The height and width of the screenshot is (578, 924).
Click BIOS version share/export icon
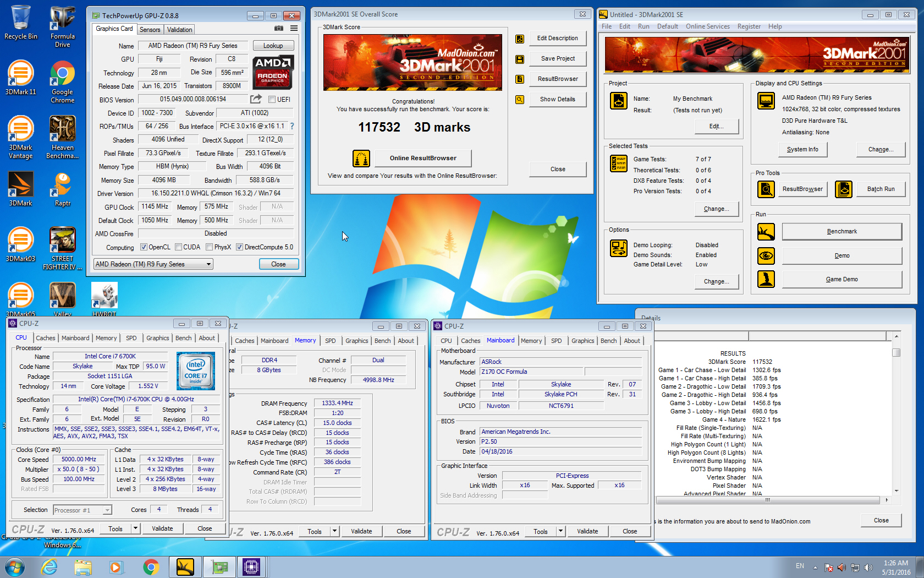[256, 99]
